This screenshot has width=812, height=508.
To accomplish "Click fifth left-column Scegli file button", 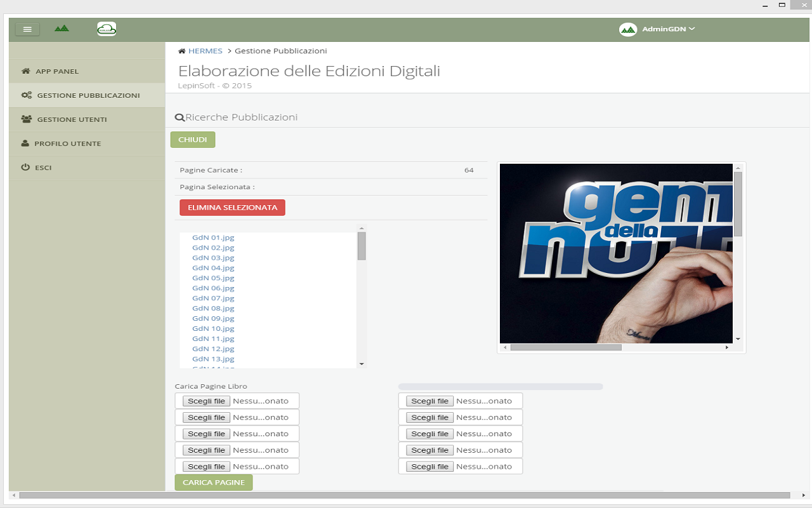I will coord(207,467).
